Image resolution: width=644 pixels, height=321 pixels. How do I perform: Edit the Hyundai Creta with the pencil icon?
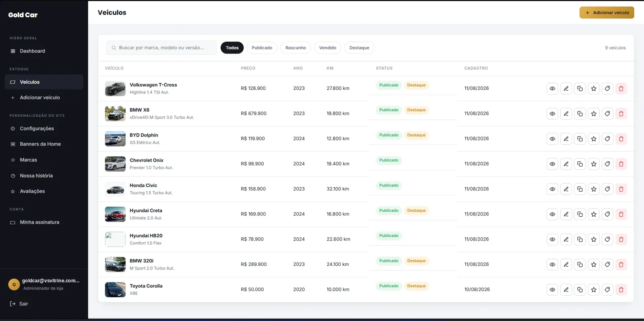point(566,214)
